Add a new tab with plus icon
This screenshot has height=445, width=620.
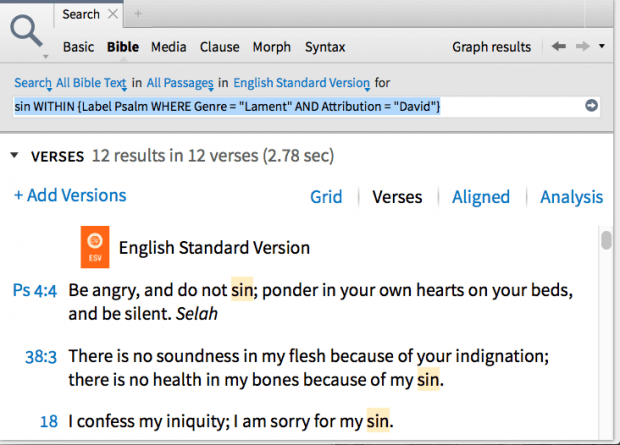pos(138,14)
